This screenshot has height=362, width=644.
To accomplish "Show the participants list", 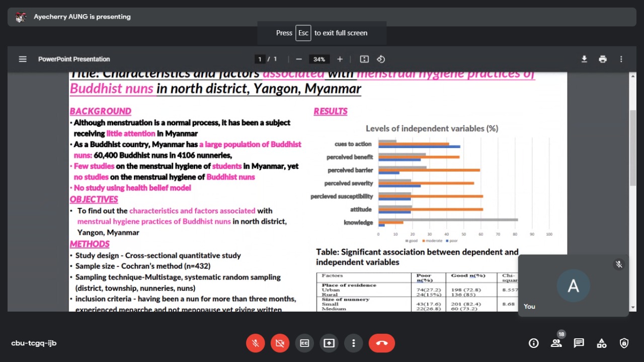I will 556,343.
